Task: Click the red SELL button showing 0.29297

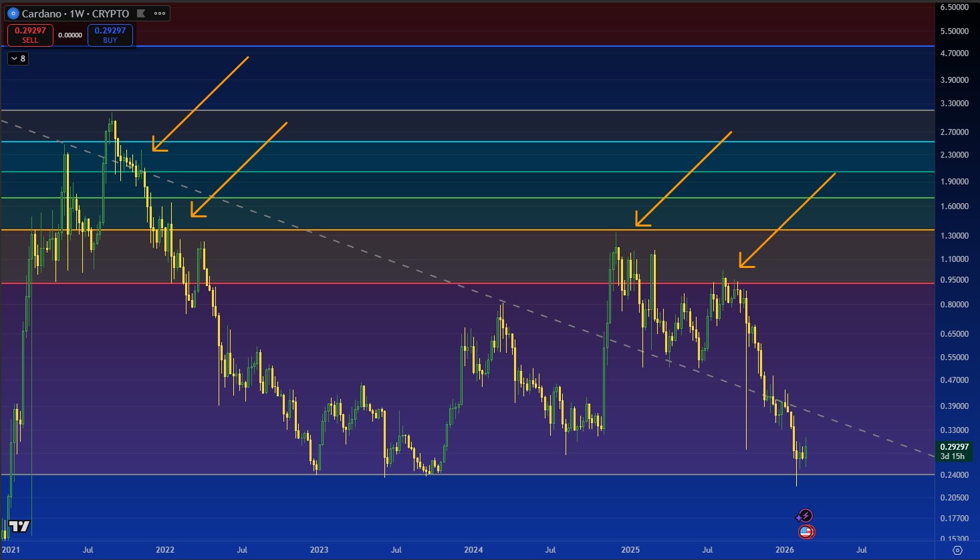Action: (x=29, y=35)
